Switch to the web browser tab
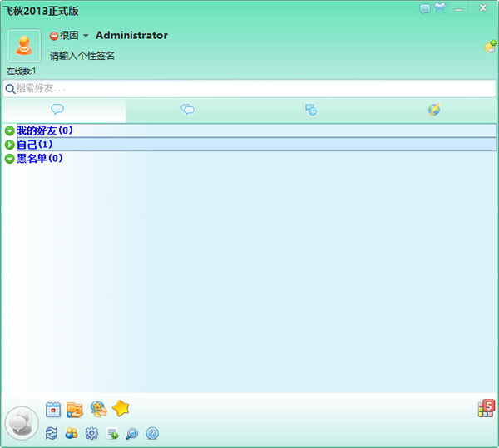Screen dimensions: 499x448 pos(434,110)
